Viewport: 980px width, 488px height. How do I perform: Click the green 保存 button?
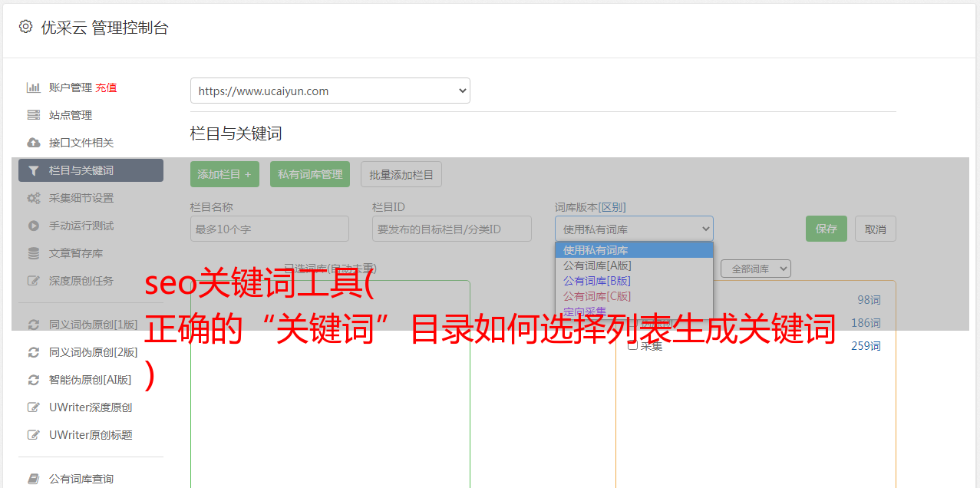827,229
